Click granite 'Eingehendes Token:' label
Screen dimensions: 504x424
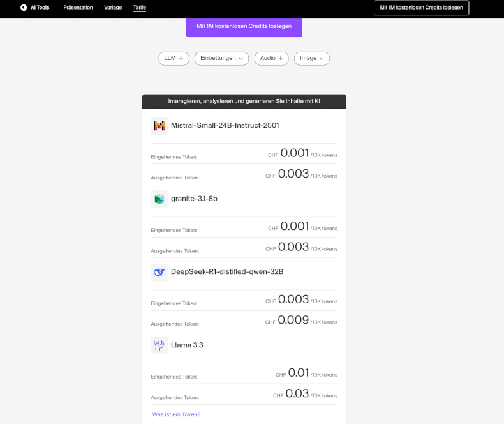174,231
